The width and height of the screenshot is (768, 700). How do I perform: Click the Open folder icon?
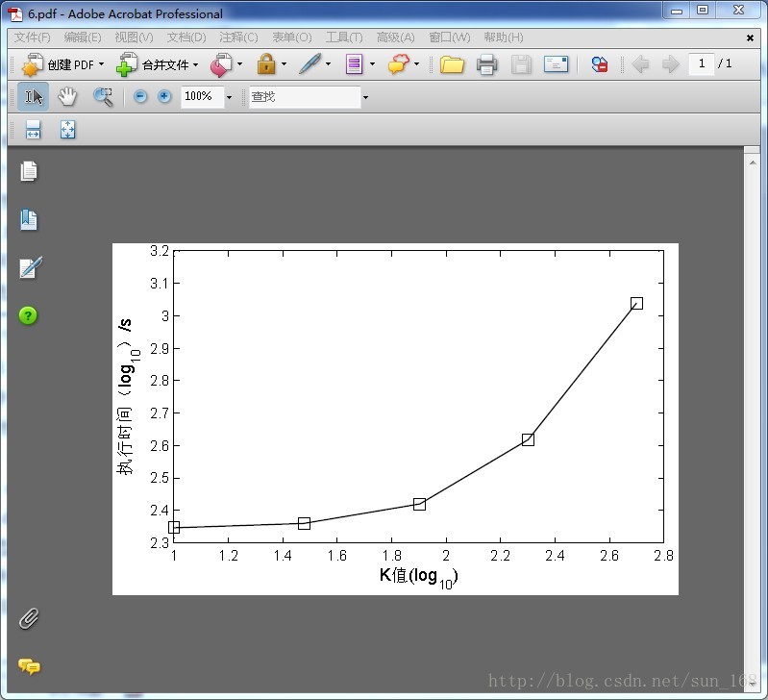click(x=452, y=64)
